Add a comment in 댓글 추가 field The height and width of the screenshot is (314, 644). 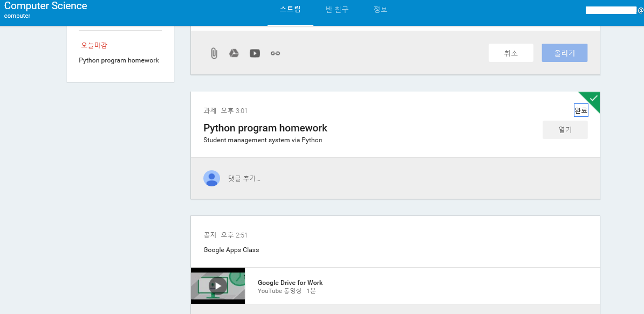pyautogui.click(x=244, y=178)
